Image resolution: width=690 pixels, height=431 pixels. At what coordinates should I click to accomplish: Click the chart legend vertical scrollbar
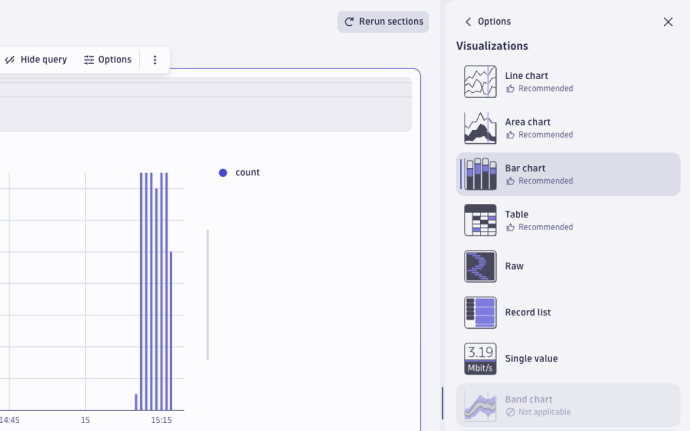207,295
